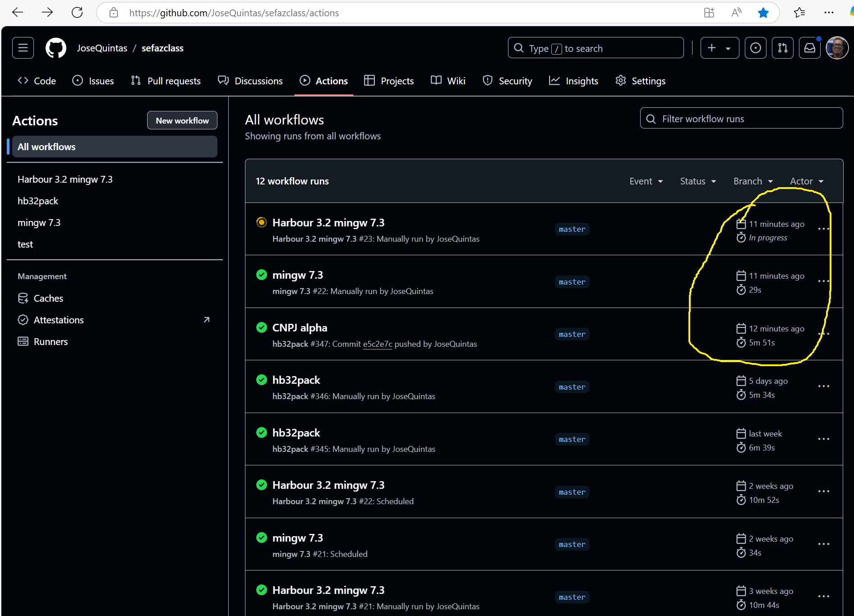Screen dimensions: 854x616
Task: Favorite this page with star icon
Action: click(x=763, y=13)
